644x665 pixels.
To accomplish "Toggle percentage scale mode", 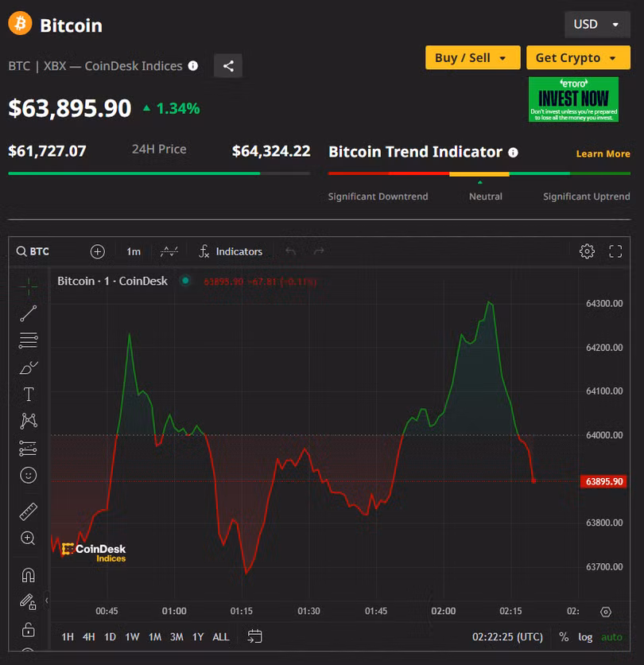I will point(564,636).
